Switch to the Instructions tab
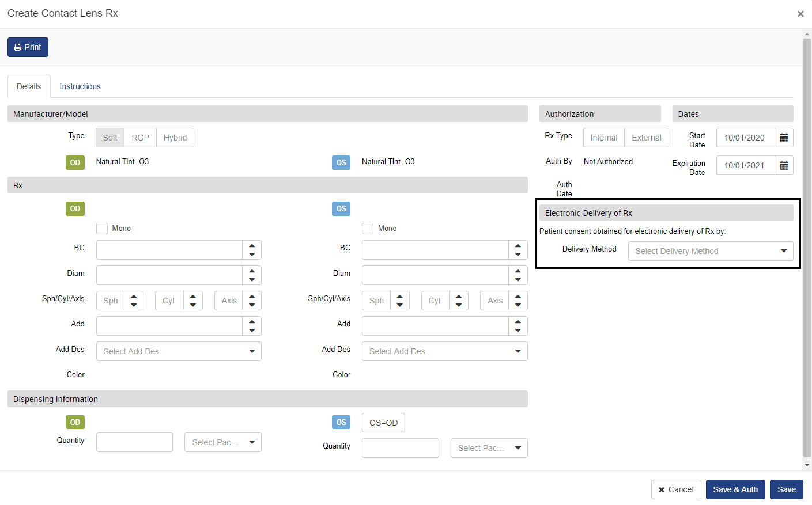This screenshot has width=812, height=505. pos(80,86)
